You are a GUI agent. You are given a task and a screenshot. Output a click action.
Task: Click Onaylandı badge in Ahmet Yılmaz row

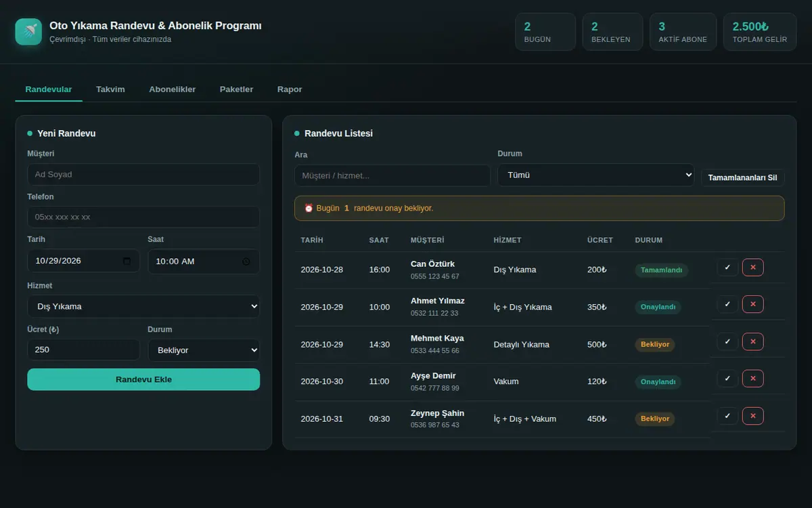(658, 307)
